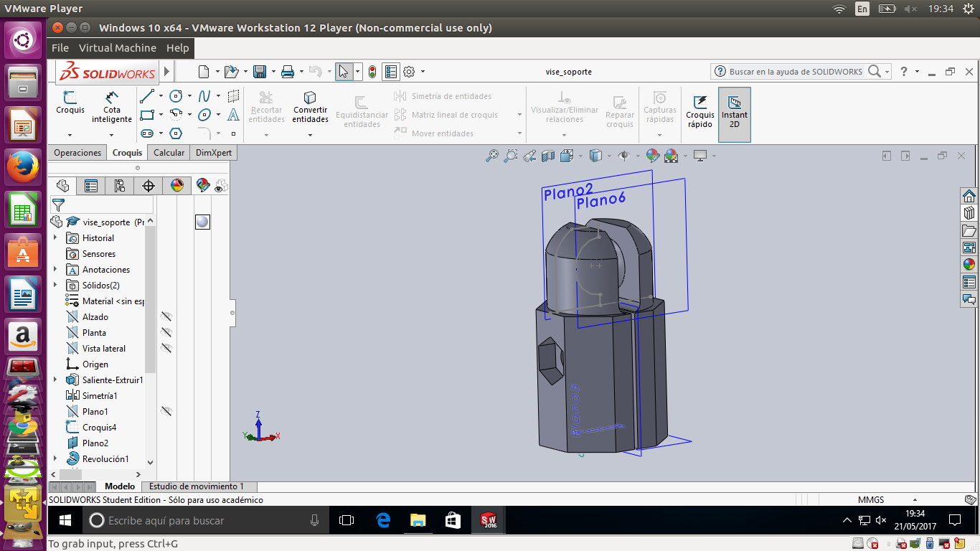Open the Appearances tab in task pane
Image resolution: width=980 pixels, height=551 pixels.
click(x=969, y=265)
